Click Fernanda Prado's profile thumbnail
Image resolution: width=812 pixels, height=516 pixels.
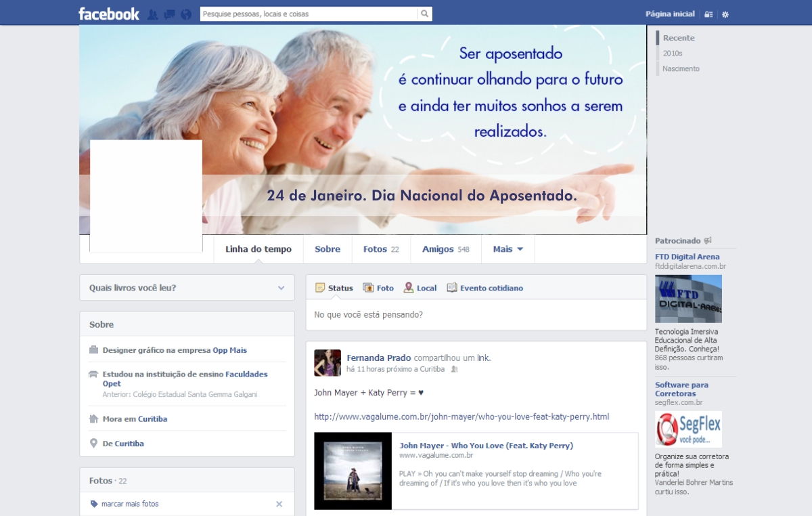(328, 363)
